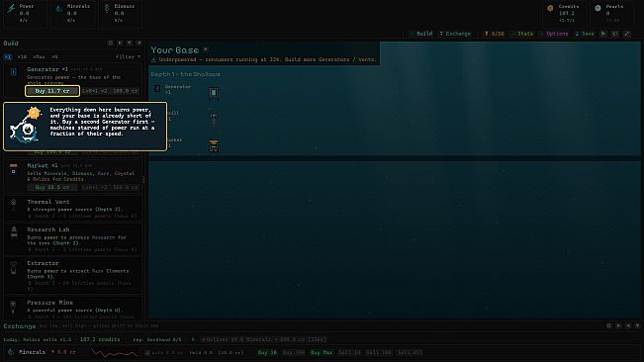Click the anglerfish tutorial mascot

point(26,125)
